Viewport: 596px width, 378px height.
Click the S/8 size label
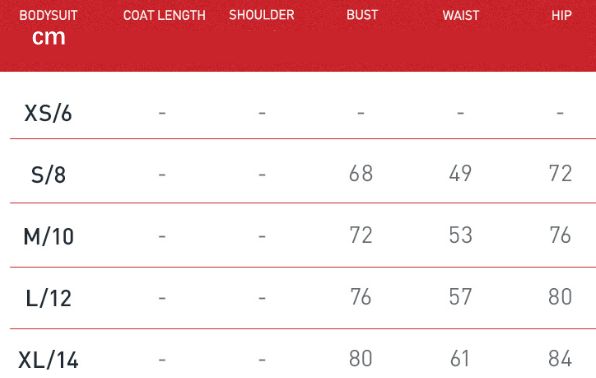[x=48, y=175]
